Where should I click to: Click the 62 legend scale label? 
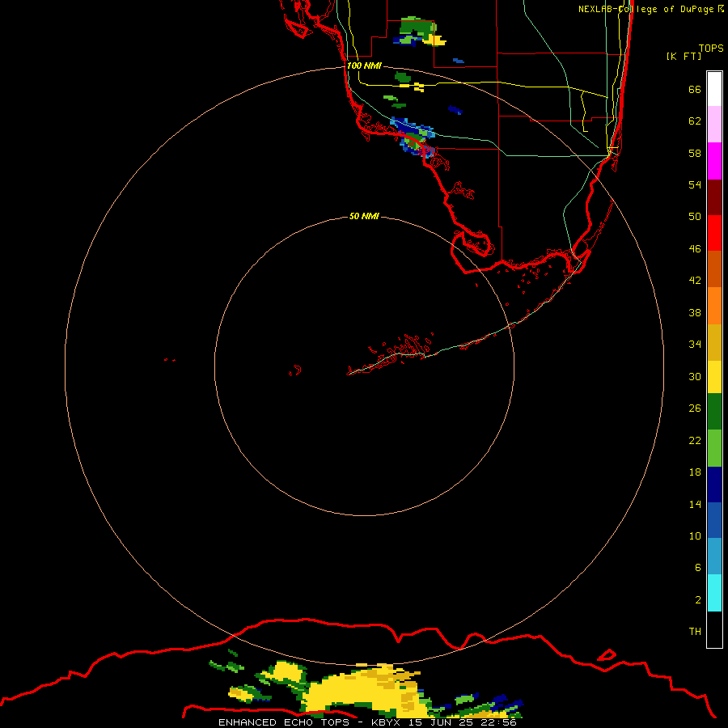pos(695,121)
